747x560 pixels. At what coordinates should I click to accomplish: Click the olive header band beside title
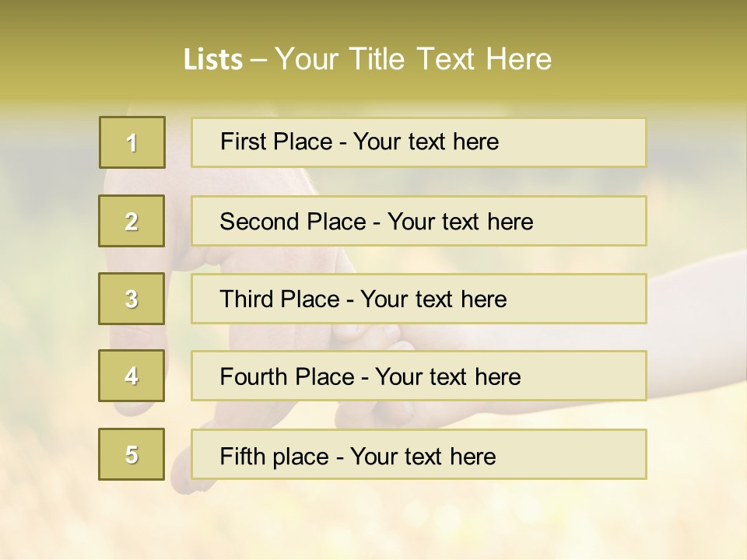pyautogui.click(x=661, y=54)
